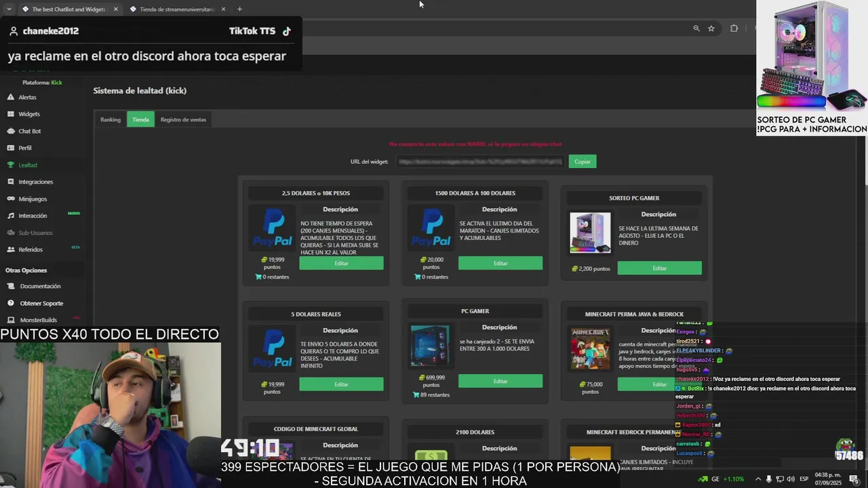Viewport: 868px width, 488px height.
Task: Click the "2,200 puntos" price text
Action: [591, 268]
